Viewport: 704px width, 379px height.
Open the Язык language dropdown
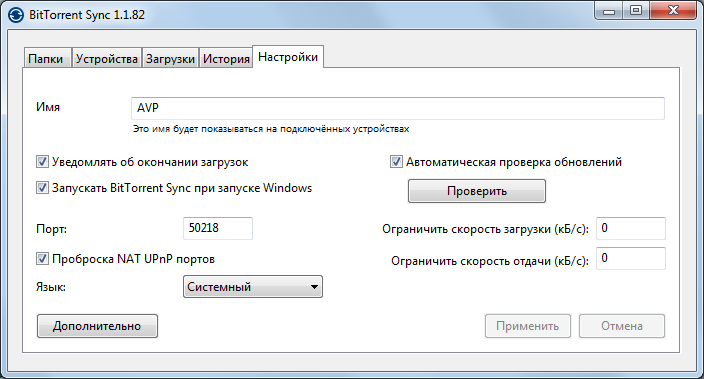(x=253, y=286)
